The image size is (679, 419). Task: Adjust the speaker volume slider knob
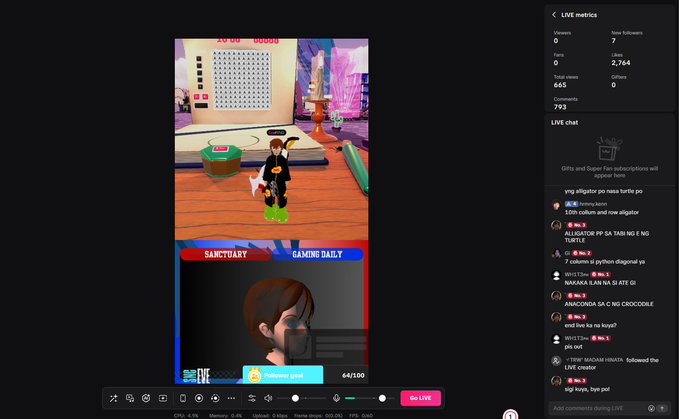point(295,398)
